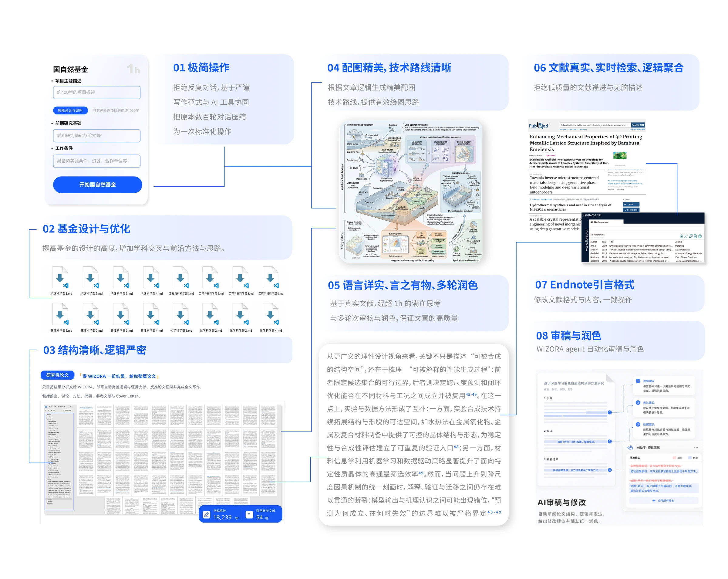Download the 地球科学部1.md file icon
This screenshot has width=728, height=579.
[60, 277]
